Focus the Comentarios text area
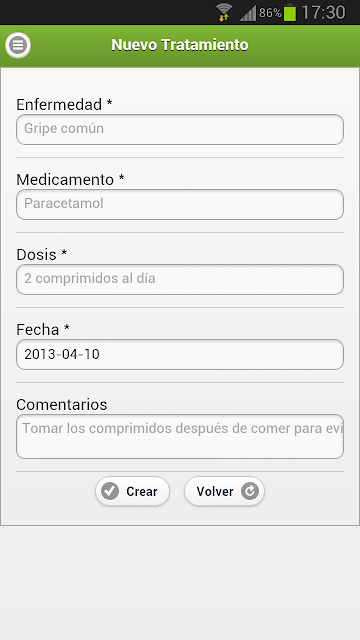This screenshot has height=640, width=360. tap(180, 436)
